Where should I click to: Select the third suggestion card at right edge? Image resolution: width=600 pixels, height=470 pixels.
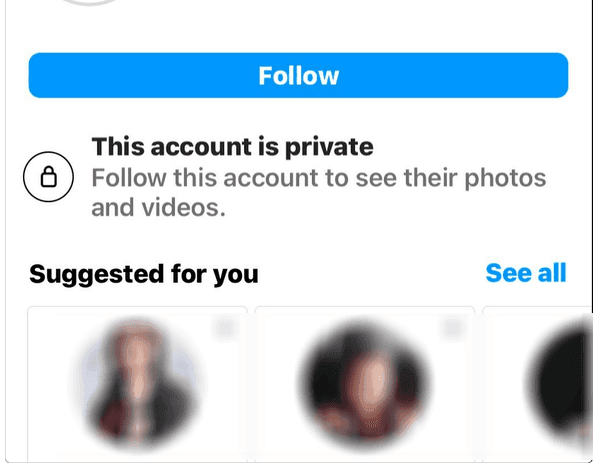pyautogui.click(x=537, y=384)
